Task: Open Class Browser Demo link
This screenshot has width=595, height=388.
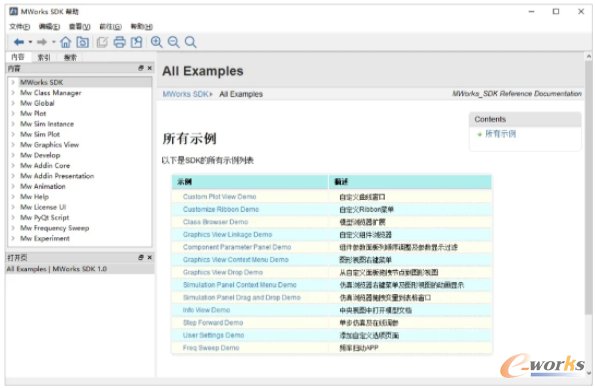Action: (216, 222)
